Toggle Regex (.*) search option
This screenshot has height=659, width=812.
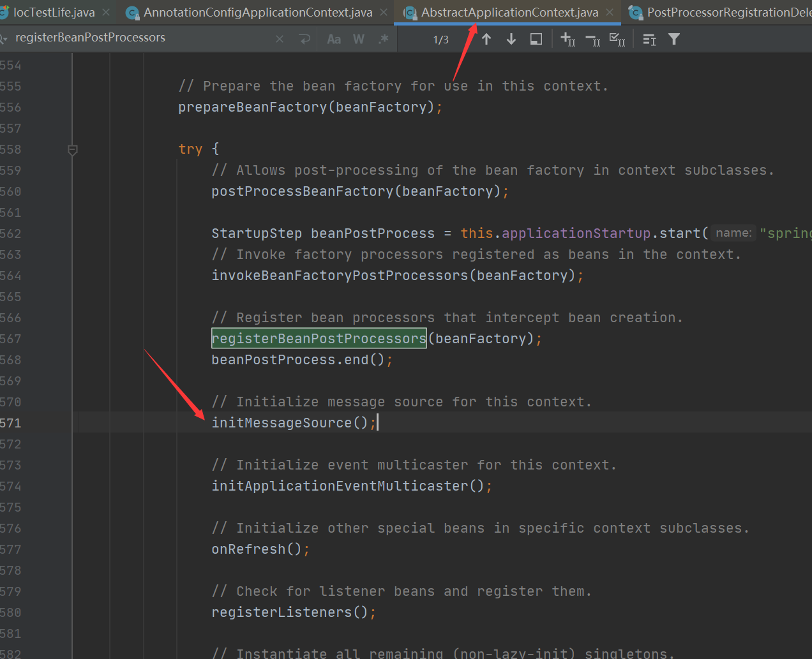click(x=383, y=39)
